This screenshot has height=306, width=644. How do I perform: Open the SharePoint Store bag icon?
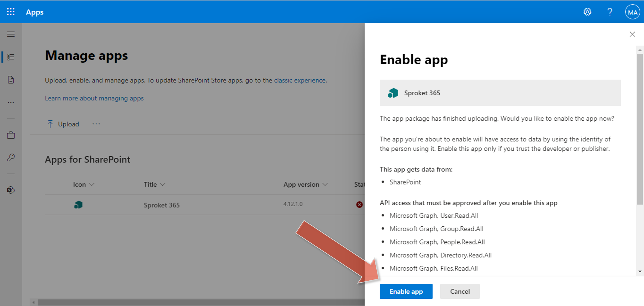(11, 135)
